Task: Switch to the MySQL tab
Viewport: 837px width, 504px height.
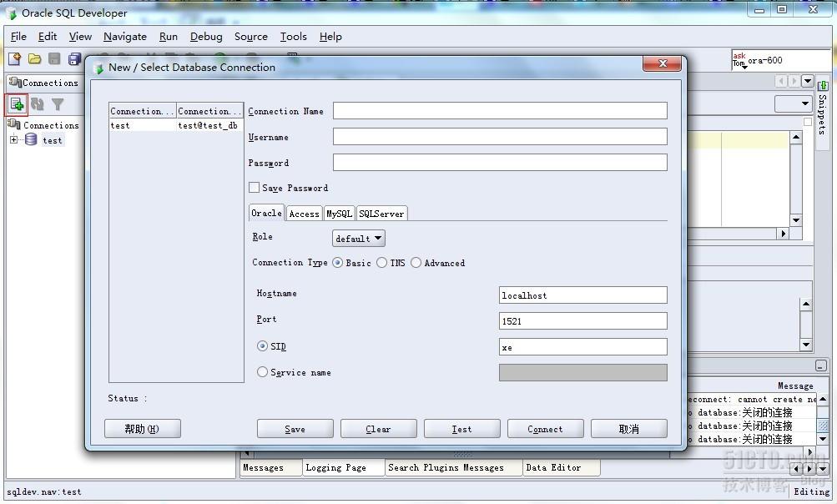Action: (x=339, y=214)
